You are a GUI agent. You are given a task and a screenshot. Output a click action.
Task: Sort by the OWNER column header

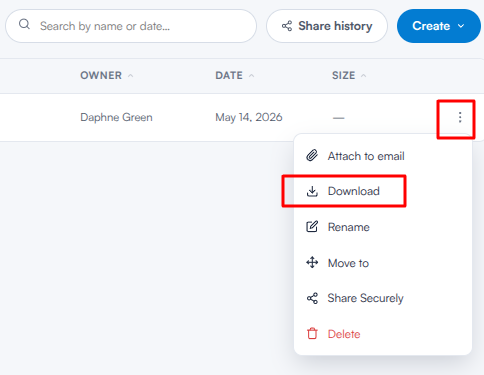point(107,76)
